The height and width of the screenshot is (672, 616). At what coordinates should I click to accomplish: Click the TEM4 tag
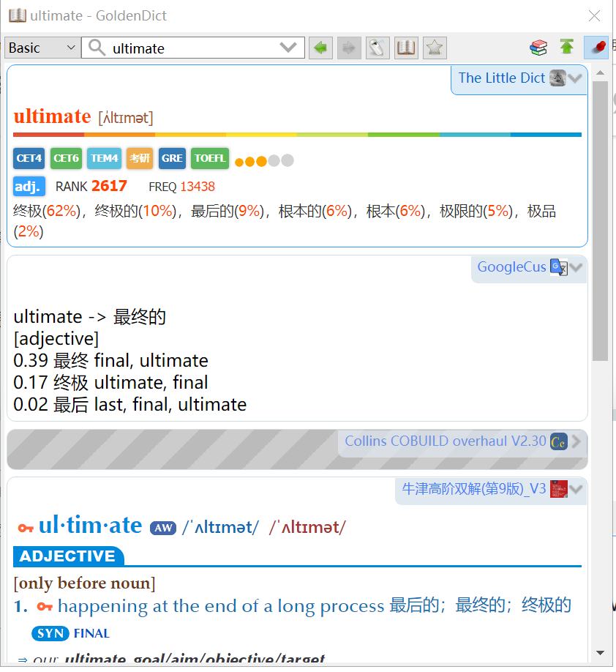point(104,158)
